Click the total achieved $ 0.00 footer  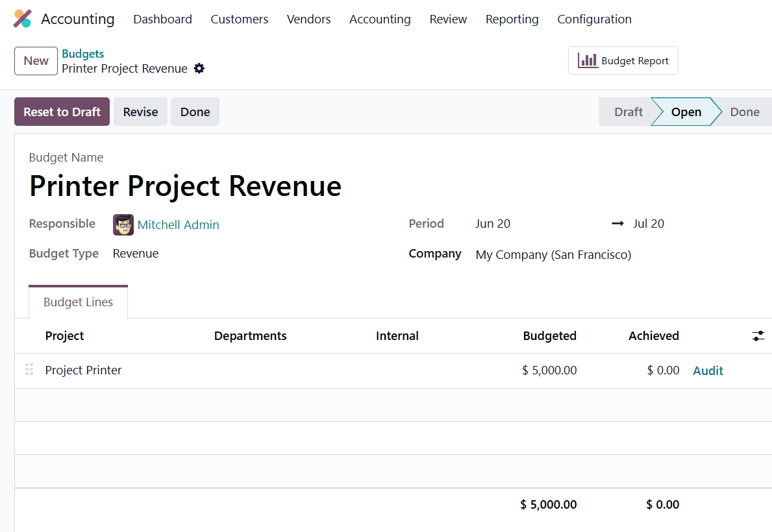coord(663,505)
